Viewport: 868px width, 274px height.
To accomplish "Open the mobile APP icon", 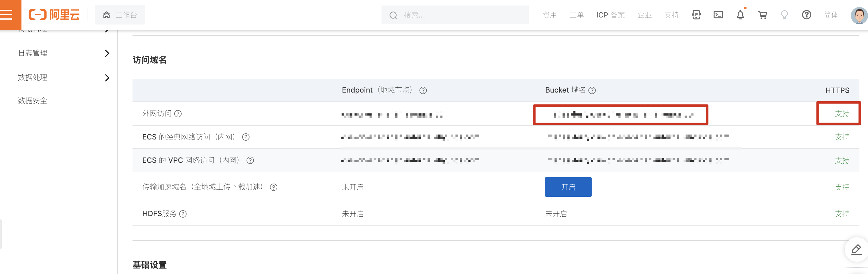I will coord(696,15).
